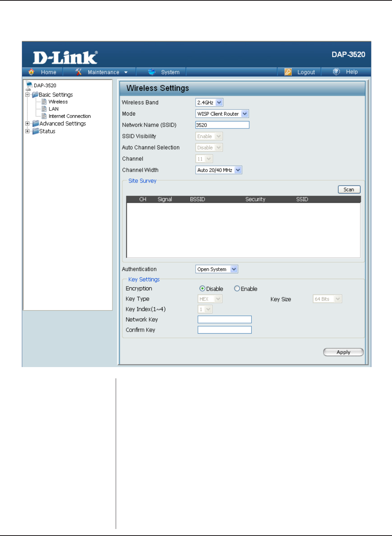
Task: Collapse the Basic Settings tree node
Action: click(x=27, y=95)
